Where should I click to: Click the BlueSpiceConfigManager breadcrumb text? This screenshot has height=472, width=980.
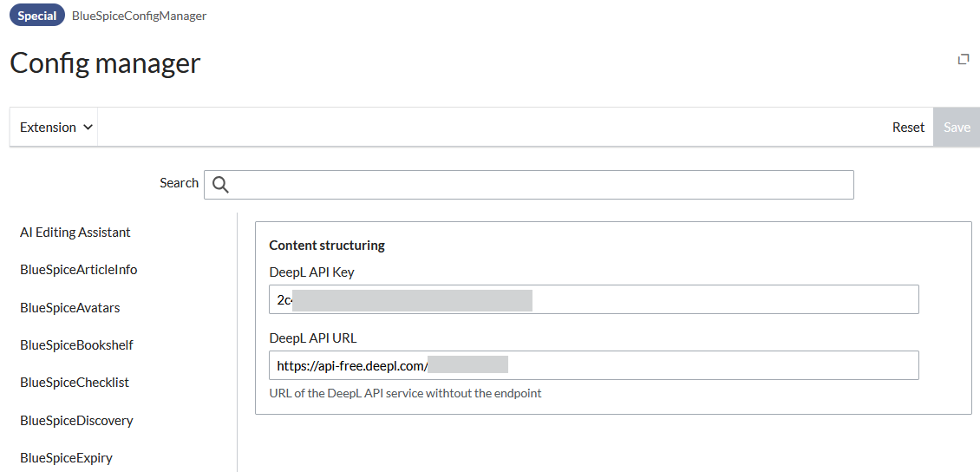tap(139, 16)
